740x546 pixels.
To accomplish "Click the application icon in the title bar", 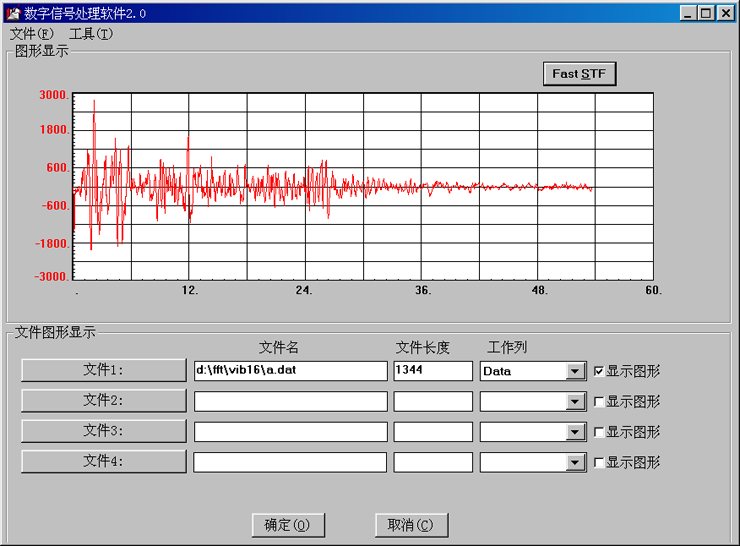I will pos(13,13).
